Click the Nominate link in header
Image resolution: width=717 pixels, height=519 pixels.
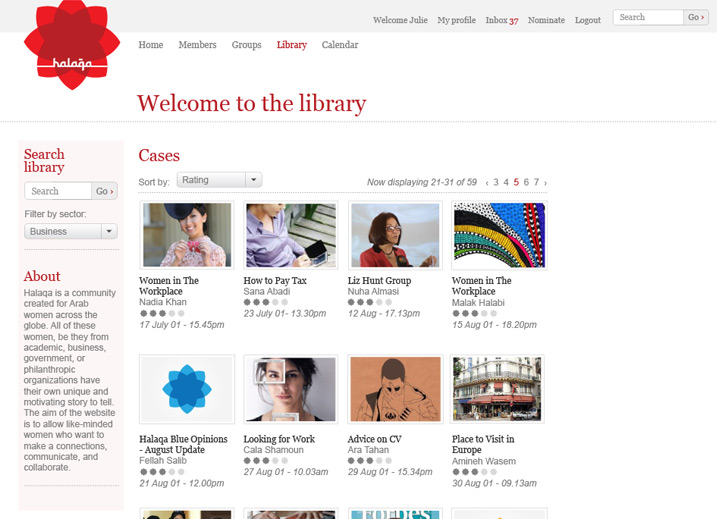(546, 20)
